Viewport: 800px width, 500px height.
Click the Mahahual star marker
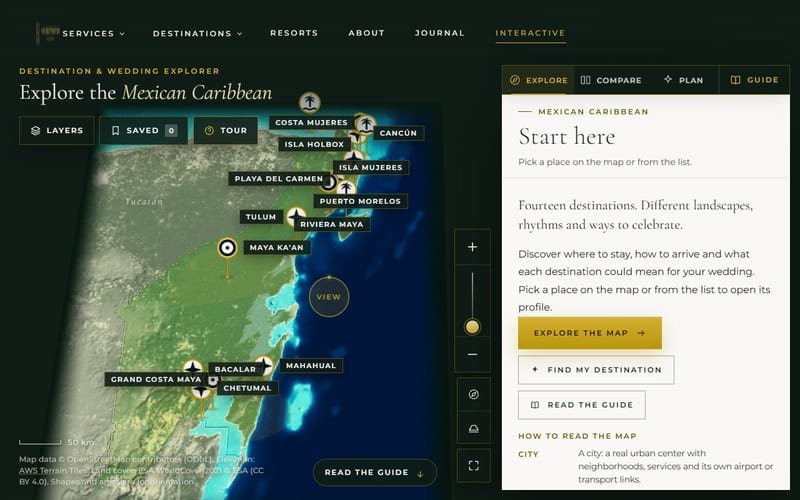pyautogui.click(x=264, y=365)
